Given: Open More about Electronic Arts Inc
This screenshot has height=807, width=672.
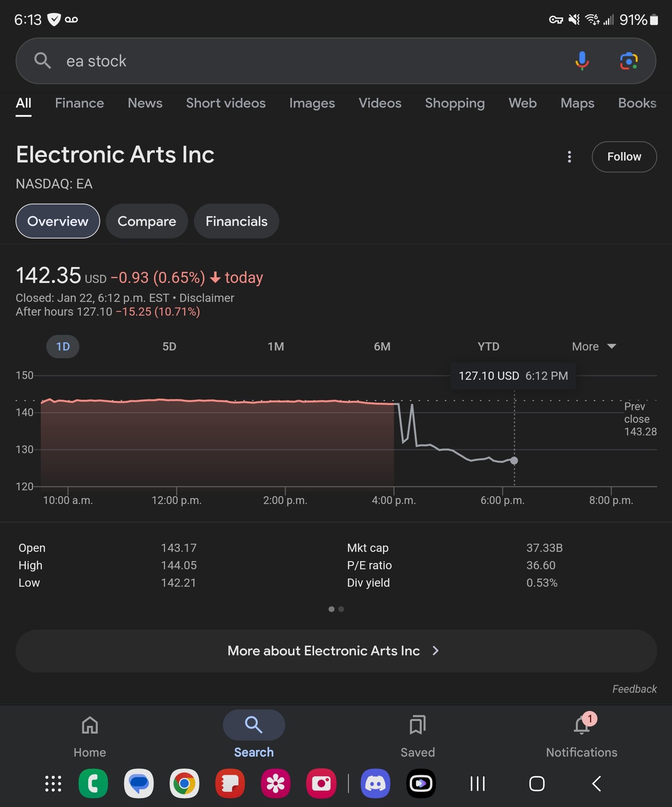Looking at the screenshot, I should pos(336,650).
